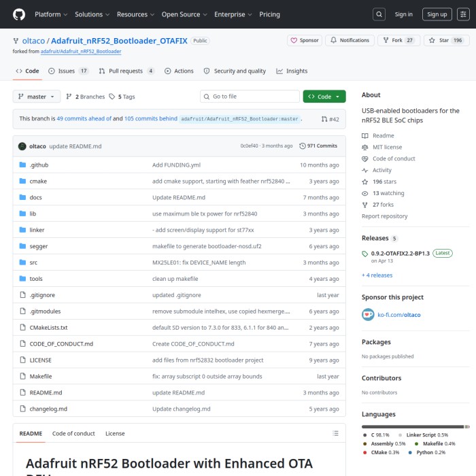Open 105 commits behind link
The height and width of the screenshot is (476, 476).
(150, 118)
